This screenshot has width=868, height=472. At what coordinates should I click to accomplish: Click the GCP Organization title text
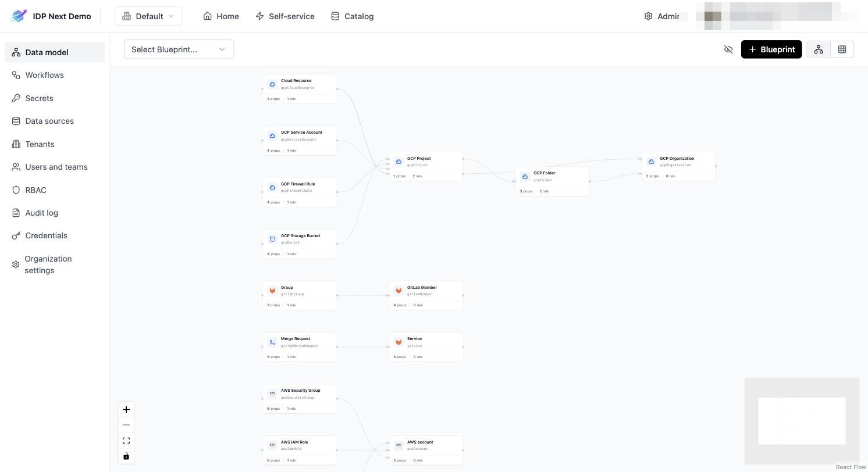(x=677, y=158)
